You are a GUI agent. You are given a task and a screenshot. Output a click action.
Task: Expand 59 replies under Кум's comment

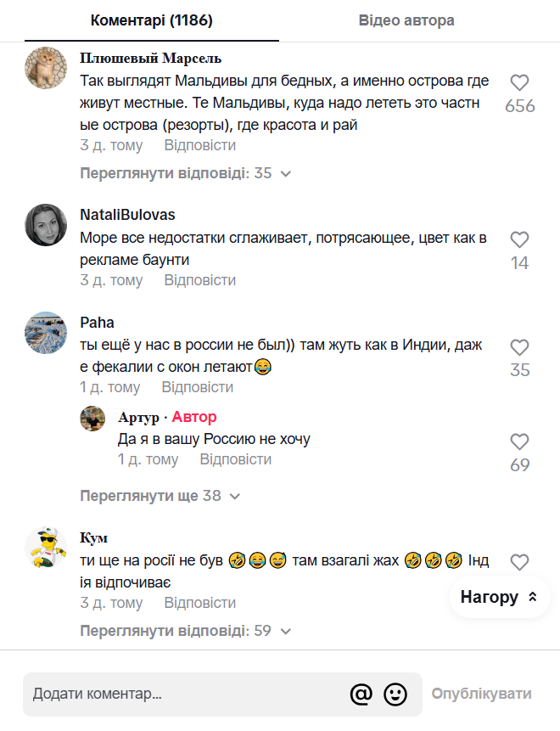(x=185, y=631)
